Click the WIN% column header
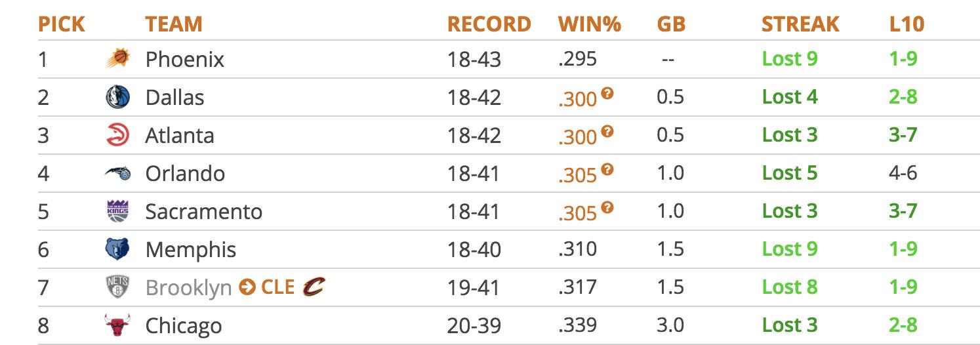The width and height of the screenshot is (980, 345). pyautogui.click(x=589, y=24)
